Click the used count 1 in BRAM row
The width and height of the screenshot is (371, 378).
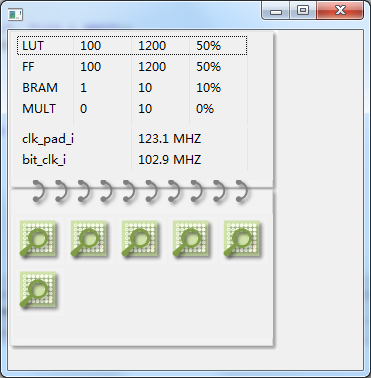[83, 88]
